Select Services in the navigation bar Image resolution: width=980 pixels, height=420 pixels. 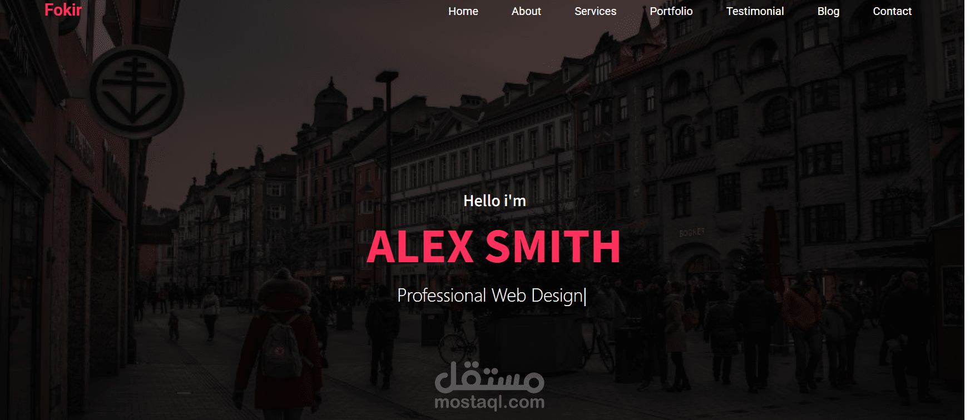pos(595,11)
